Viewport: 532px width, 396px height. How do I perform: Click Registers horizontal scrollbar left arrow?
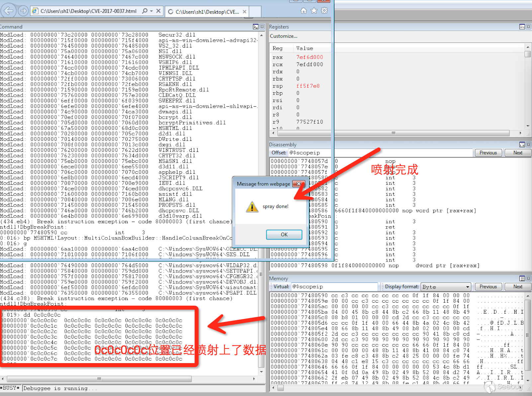pyautogui.click(x=273, y=133)
